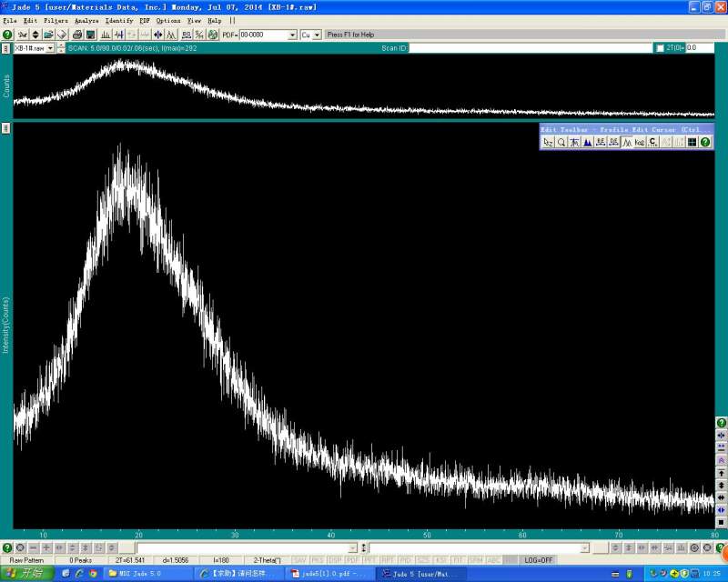The height and width of the screenshot is (582, 728).
Task: Click the 2-Theta(°) axis unit button
Action: tap(267, 560)
